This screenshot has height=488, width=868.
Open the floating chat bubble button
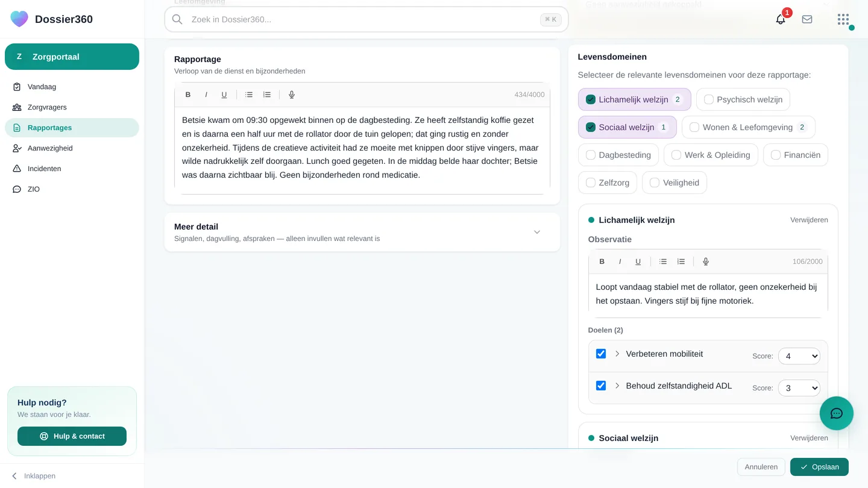(x=837, y=413)
